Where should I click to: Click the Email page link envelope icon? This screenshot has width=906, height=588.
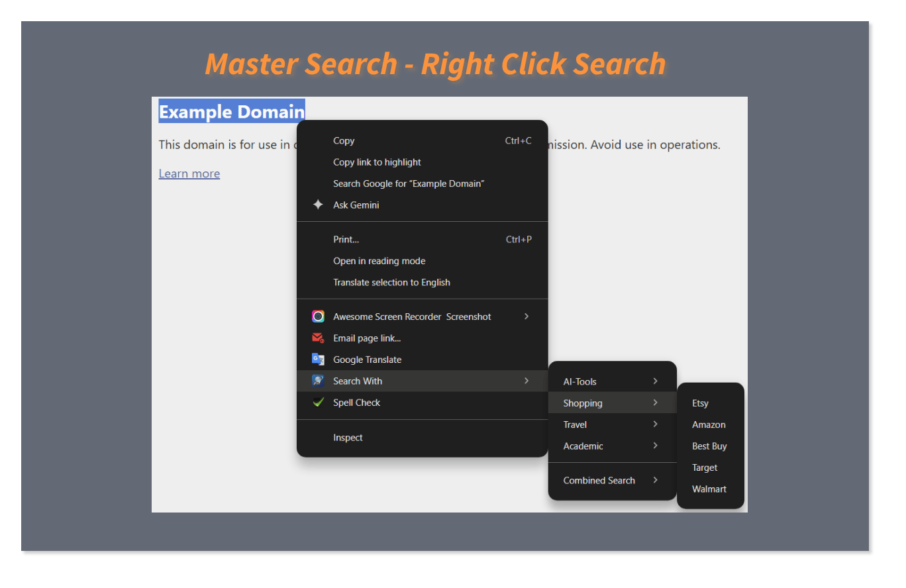click(318, 338)
